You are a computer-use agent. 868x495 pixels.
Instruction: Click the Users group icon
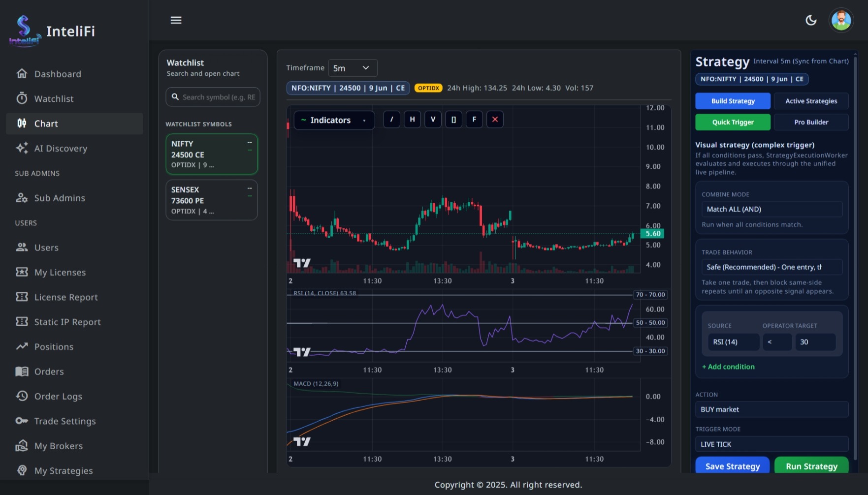(22, 247)
